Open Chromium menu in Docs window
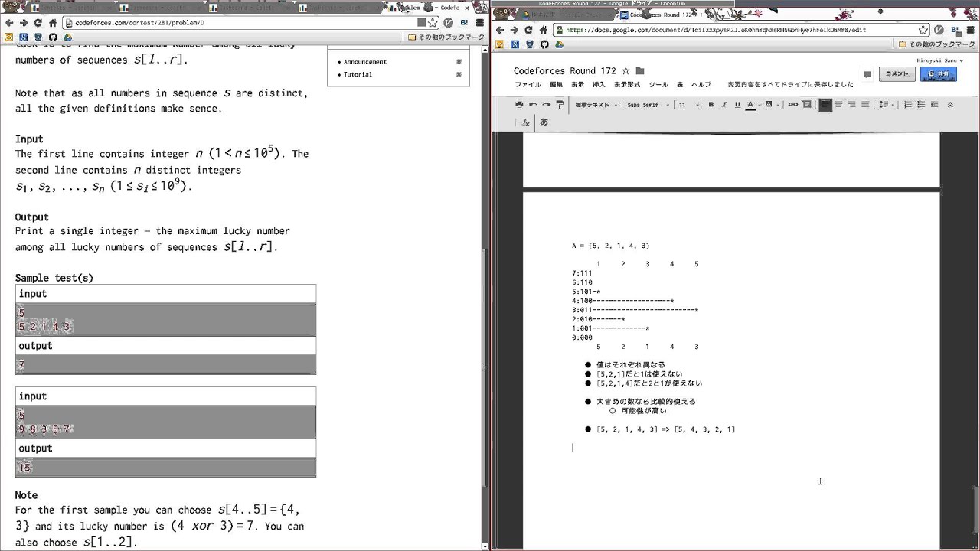The height and width of the screenshot is (551, 980). point(969,30)
